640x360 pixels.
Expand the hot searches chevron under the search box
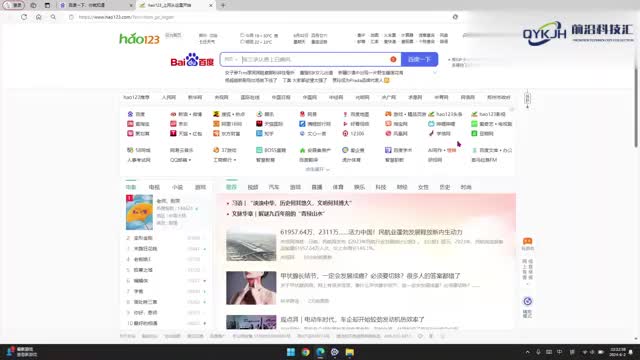click(435, 73)
